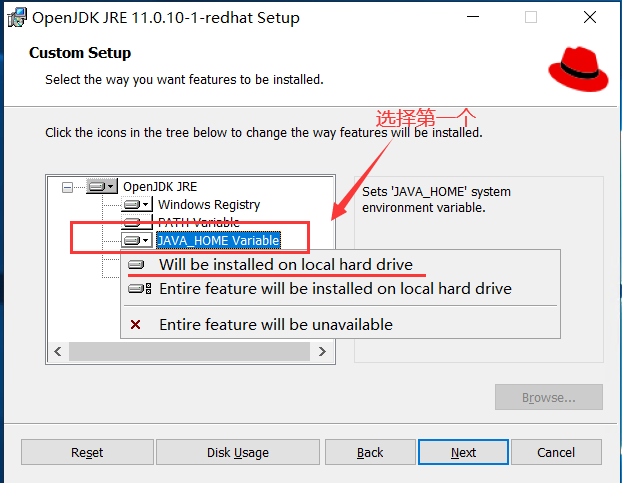This screenshot has width=622, height=483.
Task: Select the JAVA_HOME Variable tree item
Action: pyautogui.click(x=218, y=240)
